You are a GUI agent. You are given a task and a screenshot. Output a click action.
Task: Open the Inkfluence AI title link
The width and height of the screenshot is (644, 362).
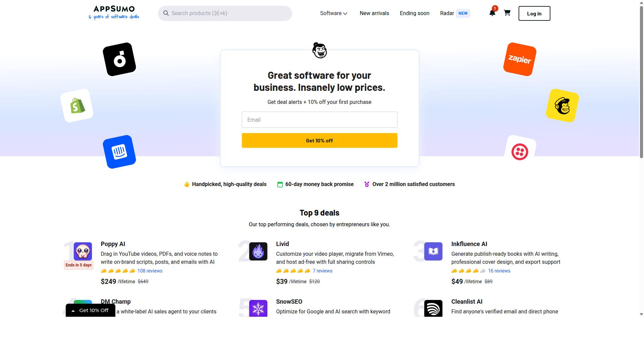[469, 244]
